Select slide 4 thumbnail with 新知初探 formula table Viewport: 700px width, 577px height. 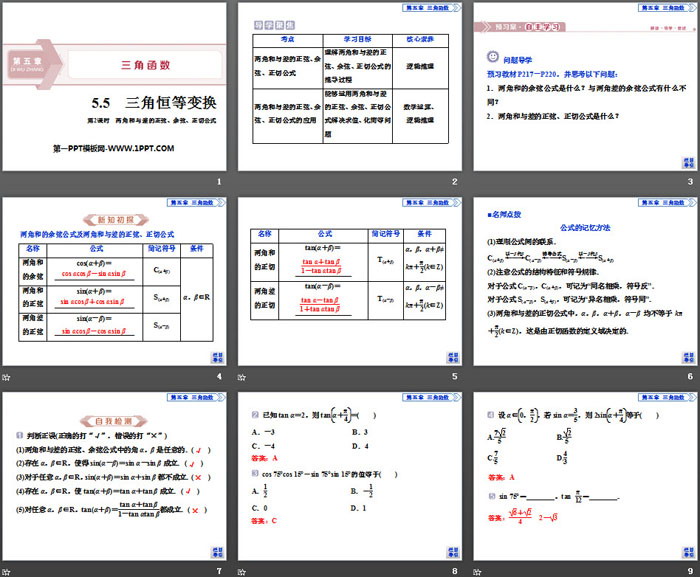pos(114,282)
